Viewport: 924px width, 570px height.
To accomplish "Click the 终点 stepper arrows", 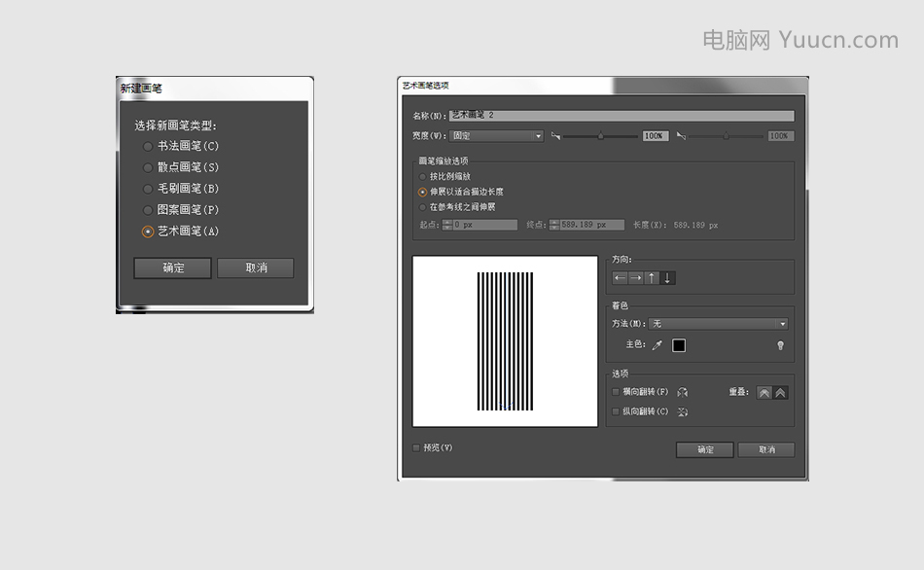I will [554, 225].
